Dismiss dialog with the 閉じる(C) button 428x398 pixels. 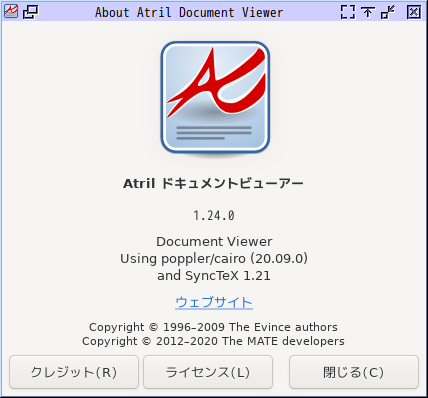click(x=354, y=372)
